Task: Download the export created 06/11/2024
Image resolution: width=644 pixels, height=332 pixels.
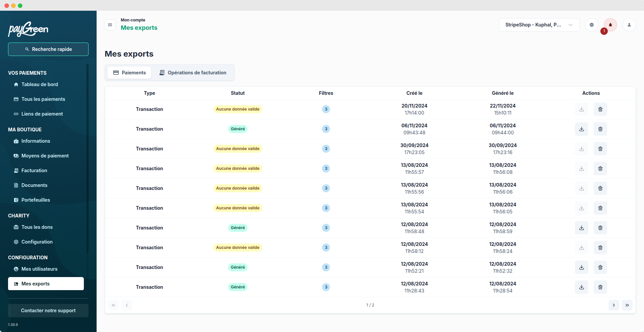Action: point(581,129)
